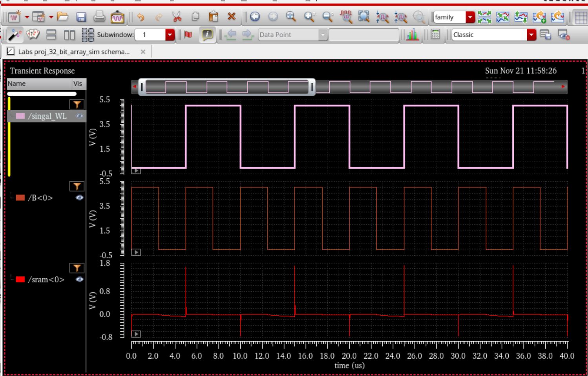Click the red flag marker icon

(188, 35)
